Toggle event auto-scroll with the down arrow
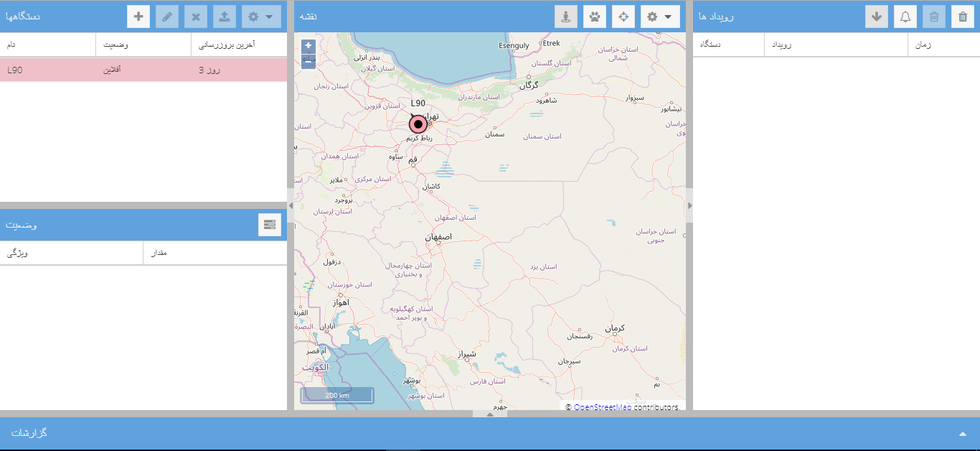The height and width of the screenshot is (451, 980). (877, 17)
